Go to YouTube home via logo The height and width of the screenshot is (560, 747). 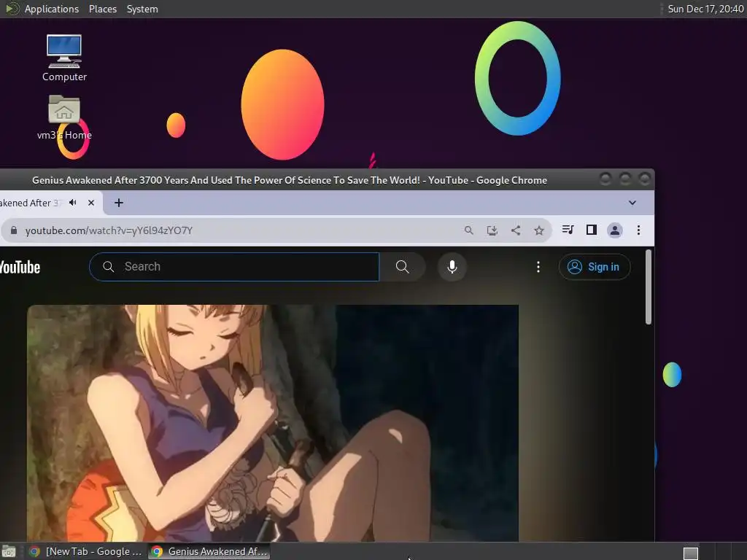[20, 267]
